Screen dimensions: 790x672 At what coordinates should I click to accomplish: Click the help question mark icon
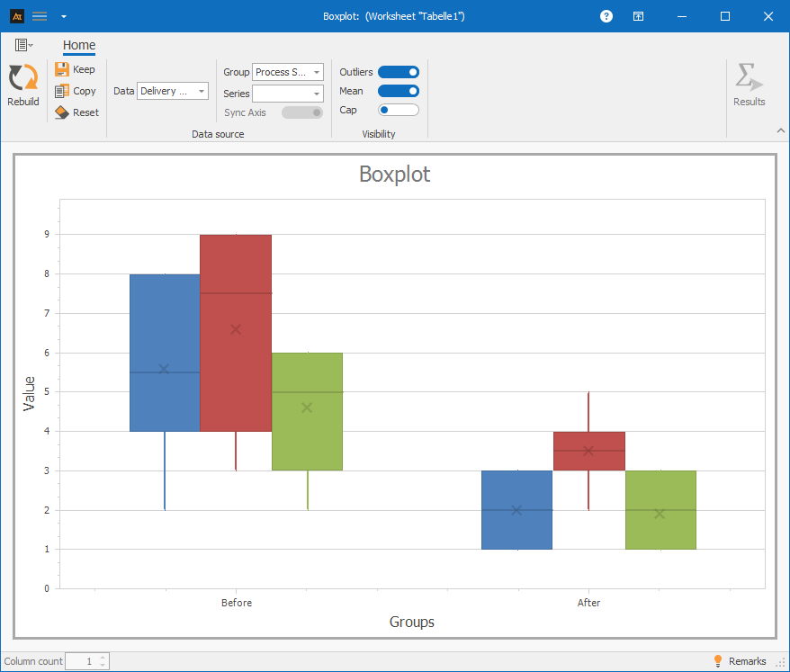tap(606, 16)
